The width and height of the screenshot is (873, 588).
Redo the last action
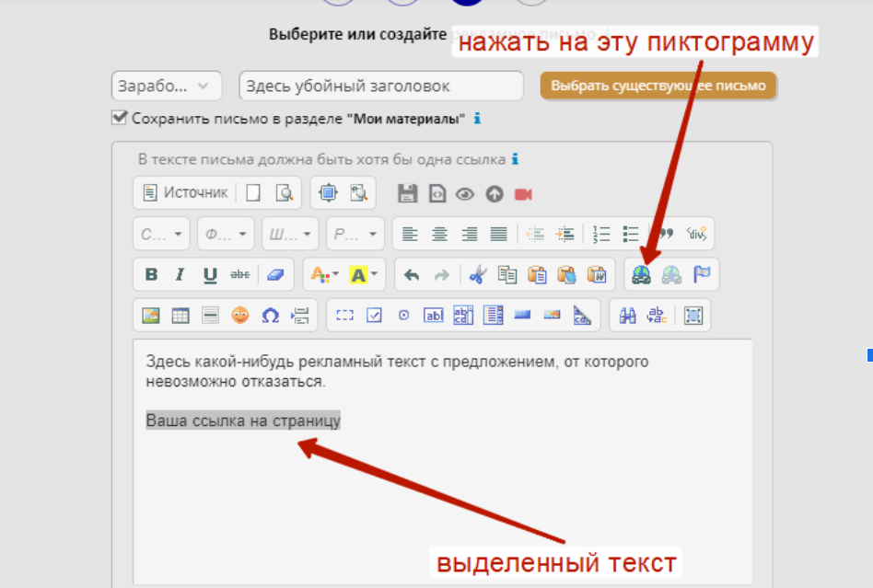(x=441, y=275)
